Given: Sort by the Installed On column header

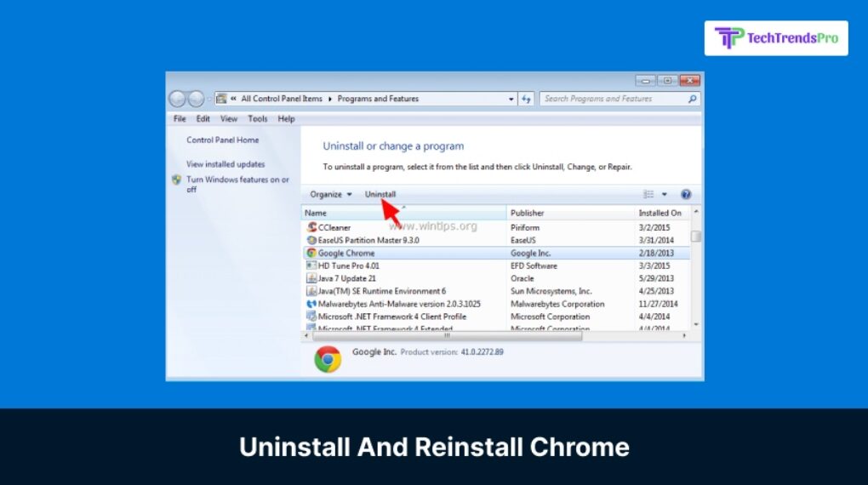Looking at the screenshot, I should click(x=662, y=213).
